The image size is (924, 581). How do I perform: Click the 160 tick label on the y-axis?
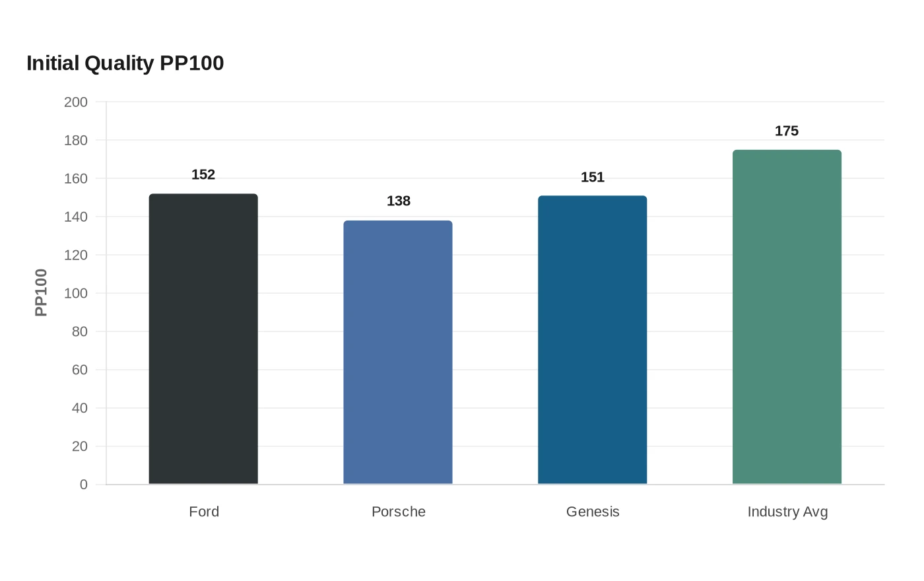(x=76, y=178)
